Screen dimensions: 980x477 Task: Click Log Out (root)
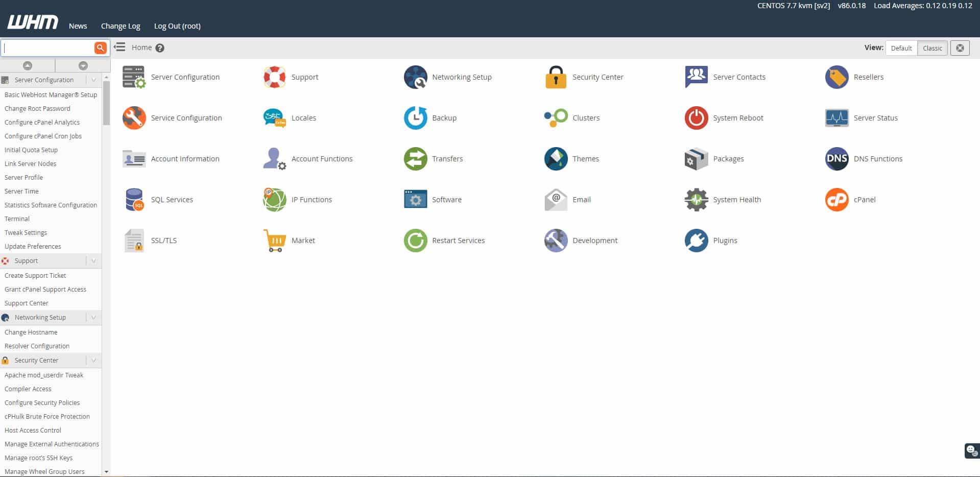[177, 26]
